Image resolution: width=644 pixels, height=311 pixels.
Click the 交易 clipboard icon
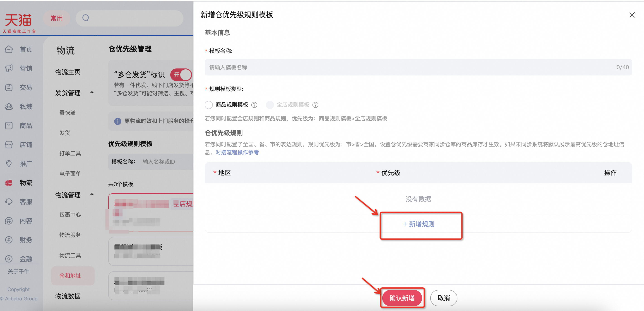pyautogui.click(x=9, y=87)
